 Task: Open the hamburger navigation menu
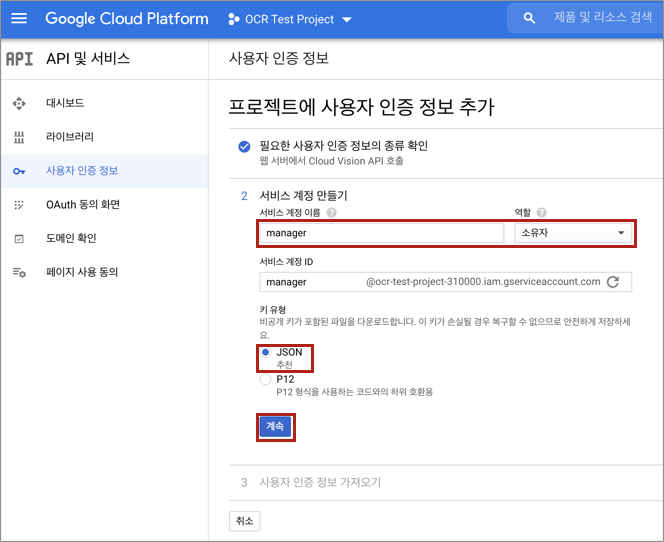click(19, 18)
